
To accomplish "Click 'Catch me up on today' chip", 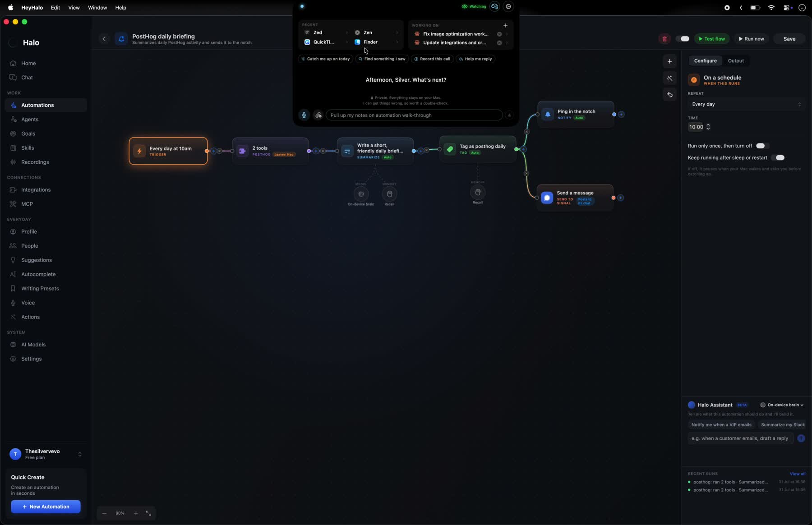I will pos(326,59).
